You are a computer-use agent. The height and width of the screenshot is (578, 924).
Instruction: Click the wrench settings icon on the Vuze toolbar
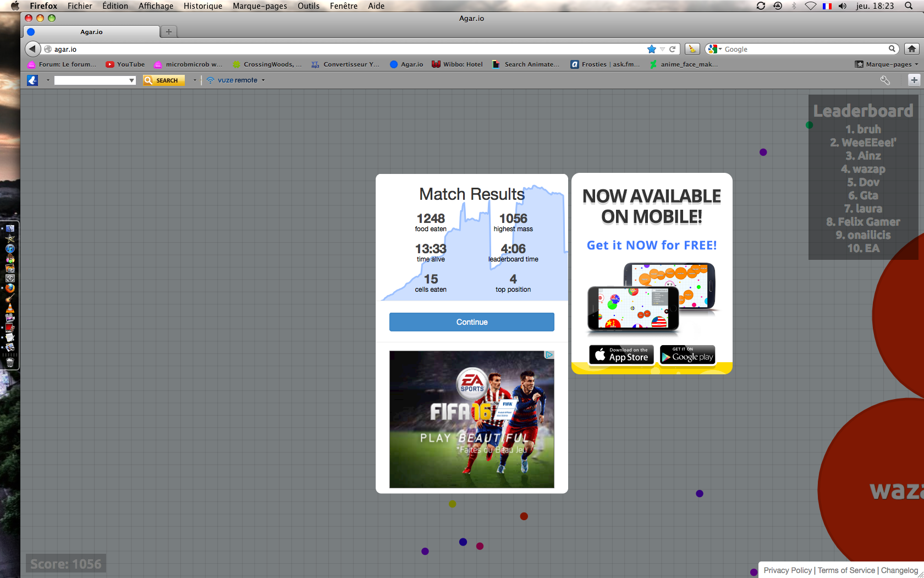tap(885, 80)
